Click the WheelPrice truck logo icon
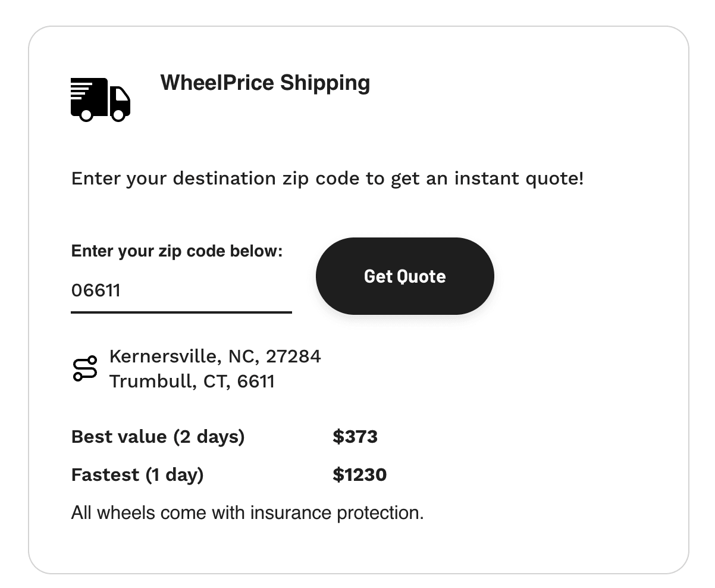 100,100
